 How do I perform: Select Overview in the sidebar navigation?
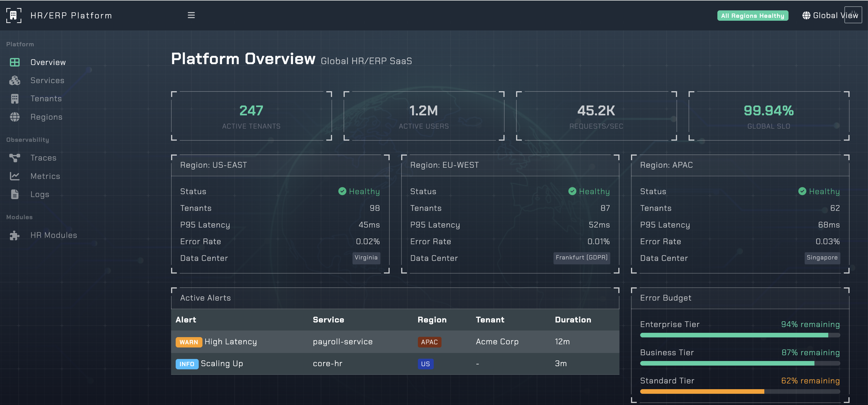click(x=48, y=62)
